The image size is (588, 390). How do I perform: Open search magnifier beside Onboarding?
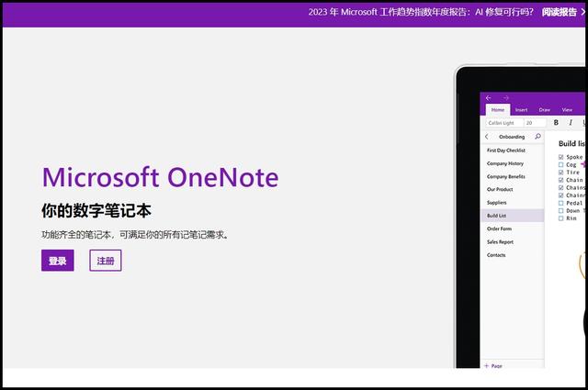coord(537,137)
